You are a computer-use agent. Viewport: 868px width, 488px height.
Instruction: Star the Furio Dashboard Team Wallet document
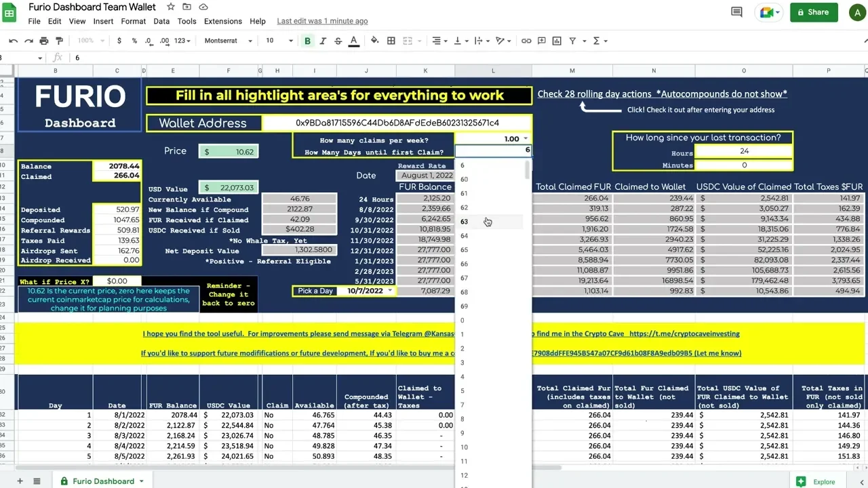tap(171, 7)
